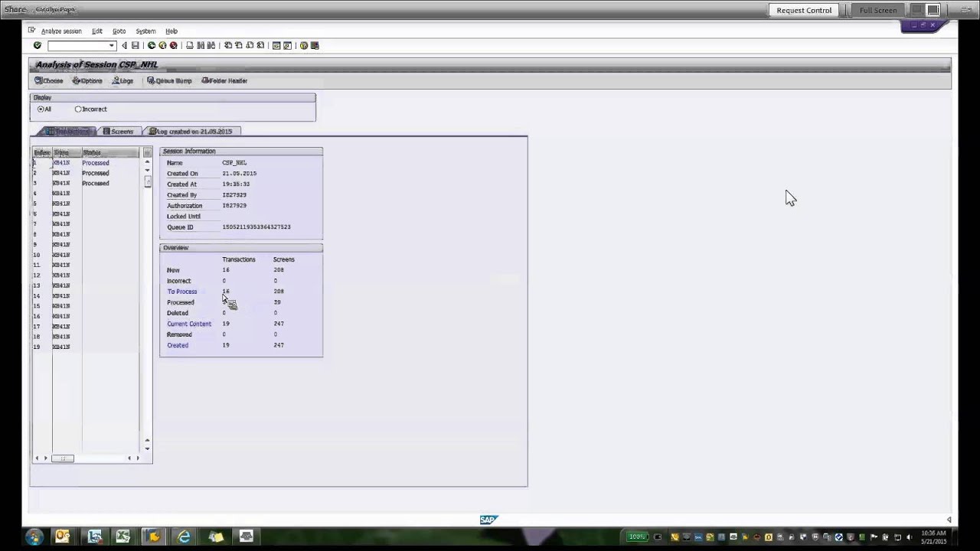Viewport: 980px width, 551px height.
Task: Open the Edit menu
Action: 97,31
